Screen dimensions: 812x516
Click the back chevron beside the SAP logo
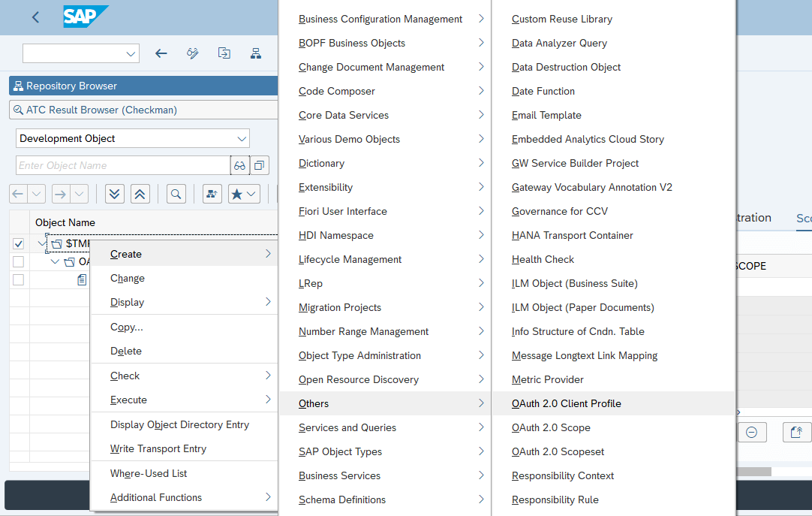(35, 17)
